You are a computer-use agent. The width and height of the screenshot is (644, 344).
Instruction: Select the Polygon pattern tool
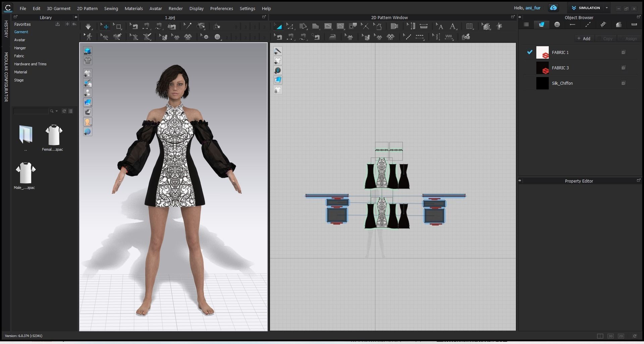[303, 26]
